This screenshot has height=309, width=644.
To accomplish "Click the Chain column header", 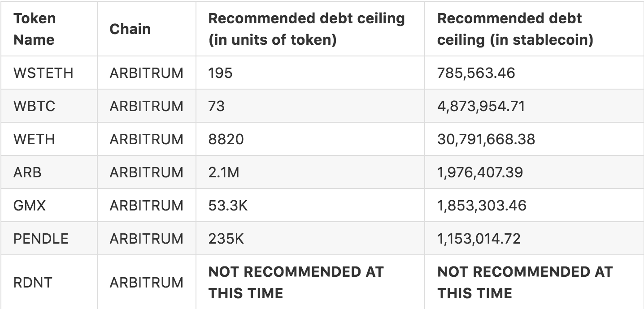I will pyautogui.click(x=130, y=29).
